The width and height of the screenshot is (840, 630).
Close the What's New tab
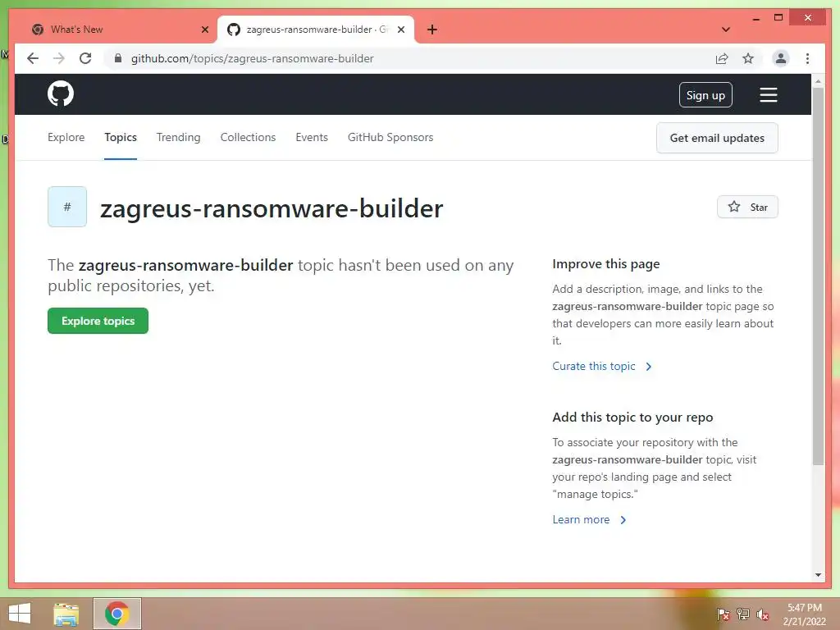coord(204,30)
